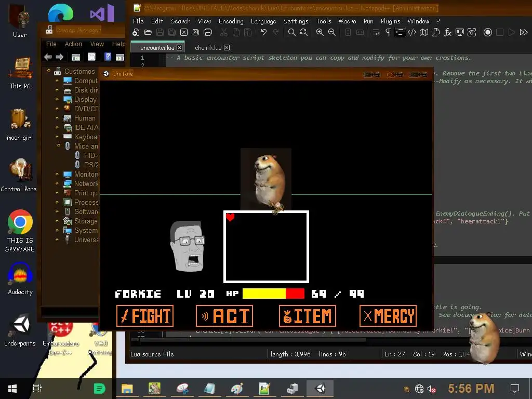
Task: Select the underpants Unity desktop icon
Action: point(20,330)
